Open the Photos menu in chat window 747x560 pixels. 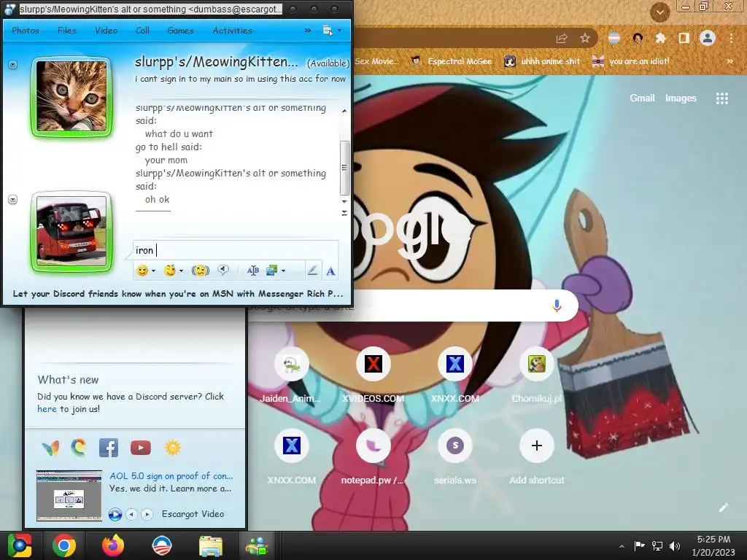(x=26, y=31)
